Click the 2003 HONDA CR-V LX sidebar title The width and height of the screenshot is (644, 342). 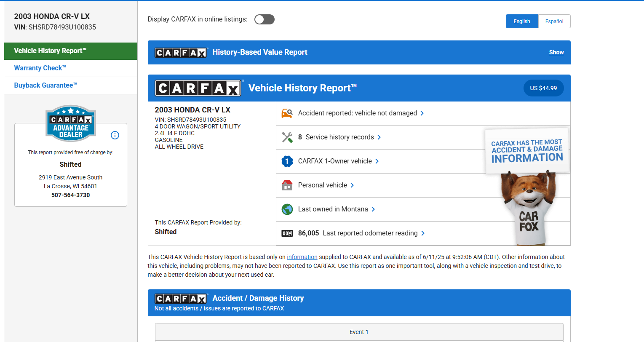point(52,16)
